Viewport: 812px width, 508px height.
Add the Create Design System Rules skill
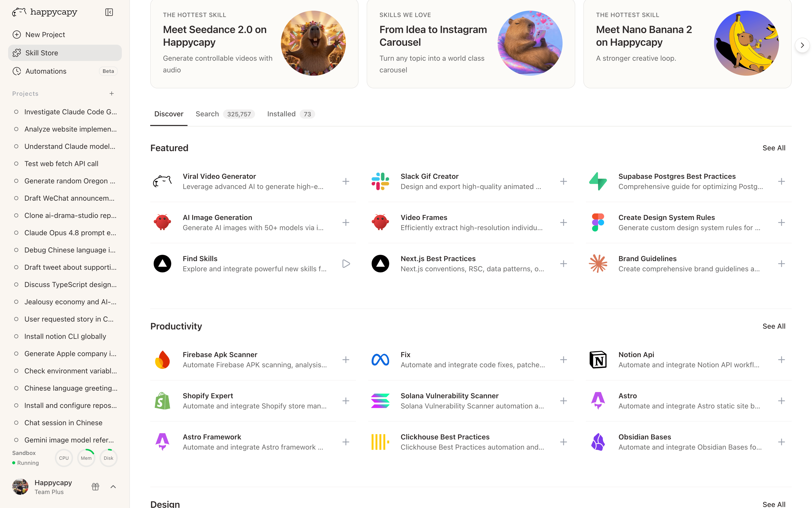pos(781,223)
